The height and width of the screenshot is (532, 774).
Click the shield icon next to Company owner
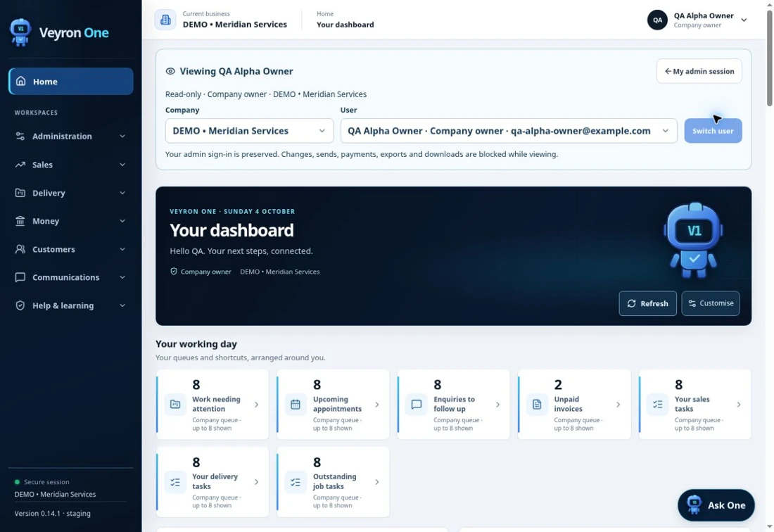pyautogui.click(x=174, y=272)
